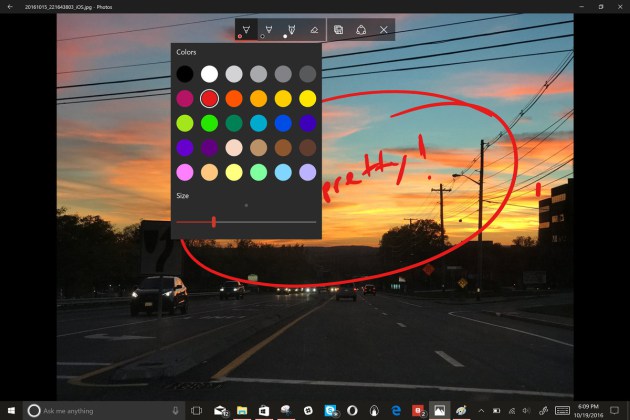The height and width of the screenshot is (420, 630).
Task: Pick the black color swatch
Action: click(x=185, y=73)
